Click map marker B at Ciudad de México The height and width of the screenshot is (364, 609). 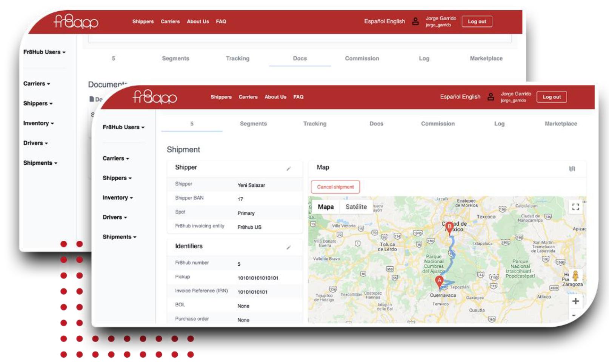[x=449, y=228]
